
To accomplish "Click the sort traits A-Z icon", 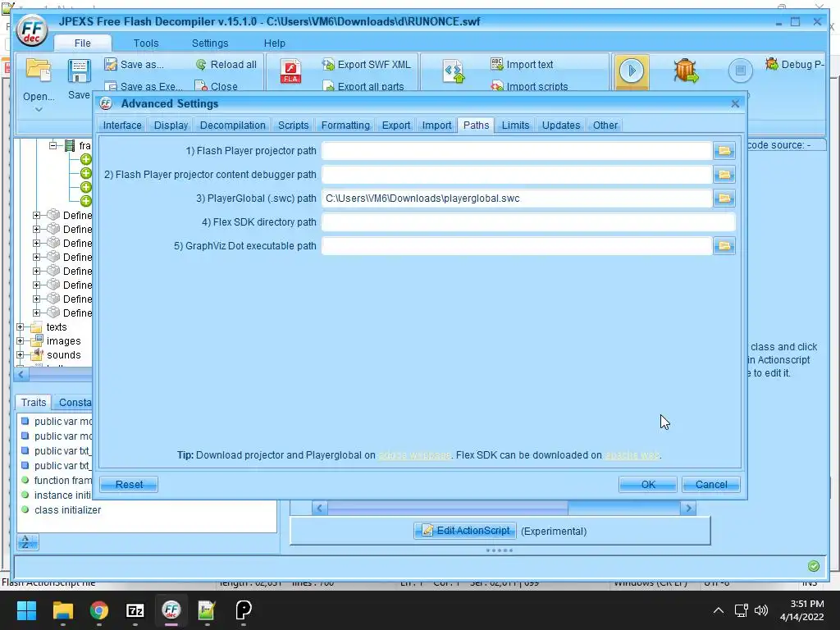I will pyautogui.click(x=27, y=542).
